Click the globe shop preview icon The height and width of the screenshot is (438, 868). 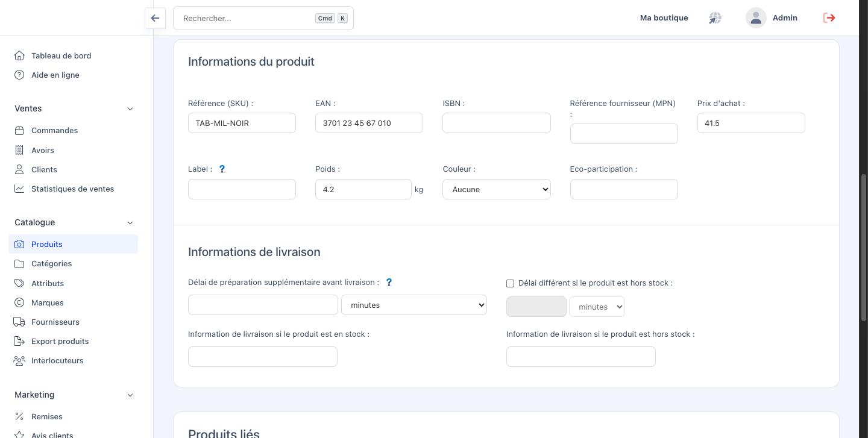pyautogui.click(x=715, y=18)
